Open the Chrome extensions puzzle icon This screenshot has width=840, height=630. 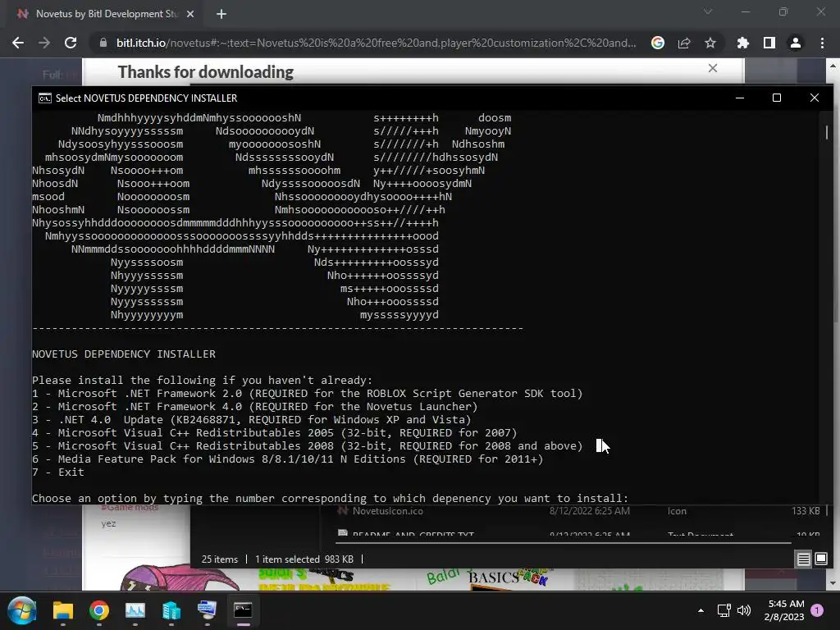pos(743,43)
